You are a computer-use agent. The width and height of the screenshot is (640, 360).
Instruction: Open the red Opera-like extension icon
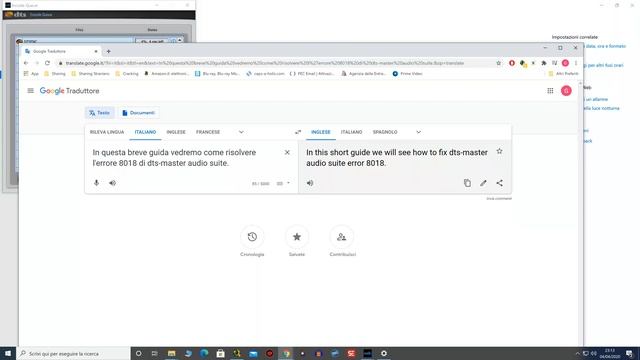(x=512, y=63)
